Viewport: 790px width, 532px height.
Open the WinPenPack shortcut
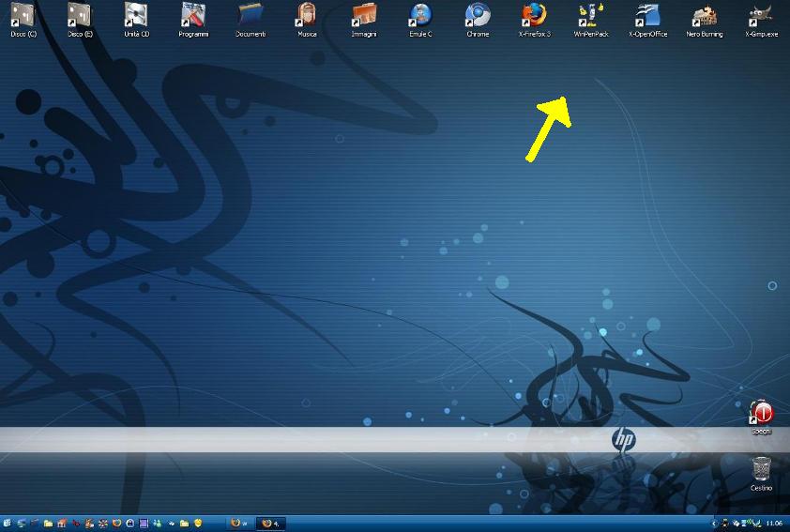591,16
